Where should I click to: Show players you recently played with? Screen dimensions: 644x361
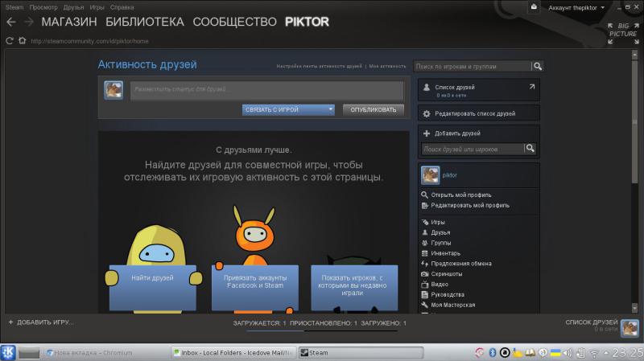[x=354, y=288]
